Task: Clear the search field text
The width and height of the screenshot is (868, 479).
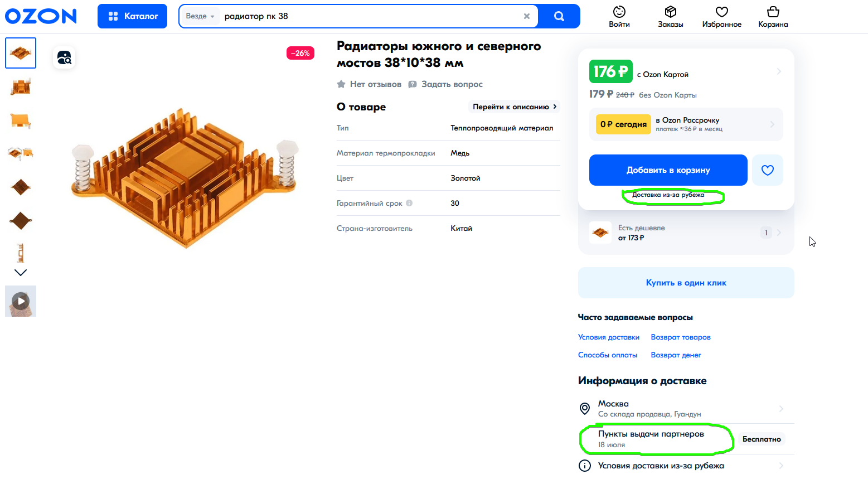Action: point(526,16)
